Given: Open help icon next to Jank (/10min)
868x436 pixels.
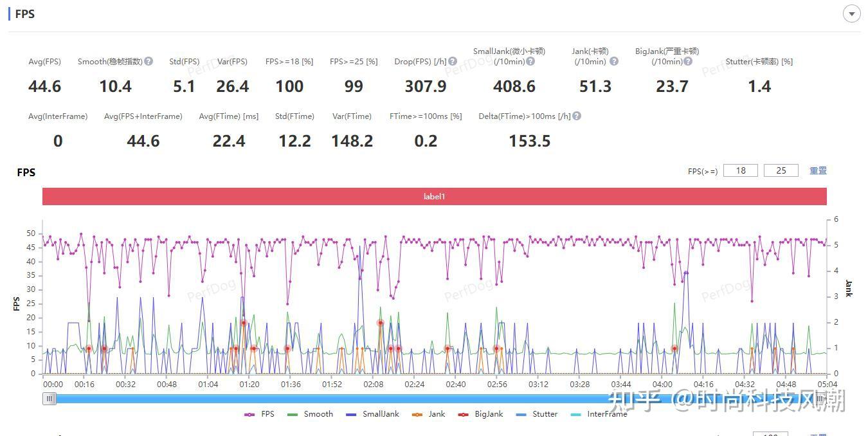Looking at the screenshot, I should 614,62.
